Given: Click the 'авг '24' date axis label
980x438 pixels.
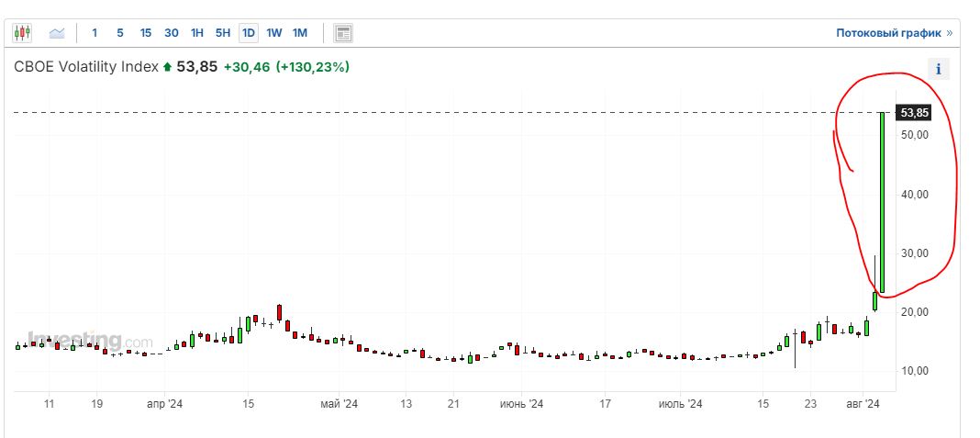Looking at the screenshot, I should pos(863,403).
